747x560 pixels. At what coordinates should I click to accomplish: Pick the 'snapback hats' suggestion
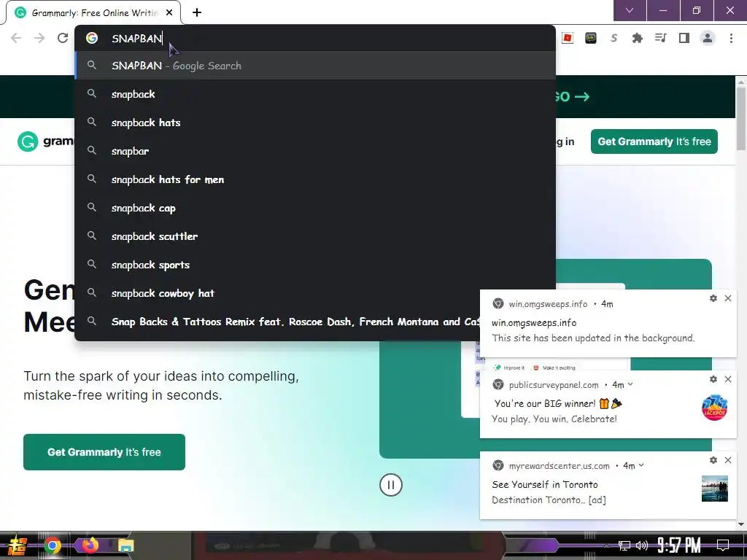pyautogui.click(x=314, y=122)
